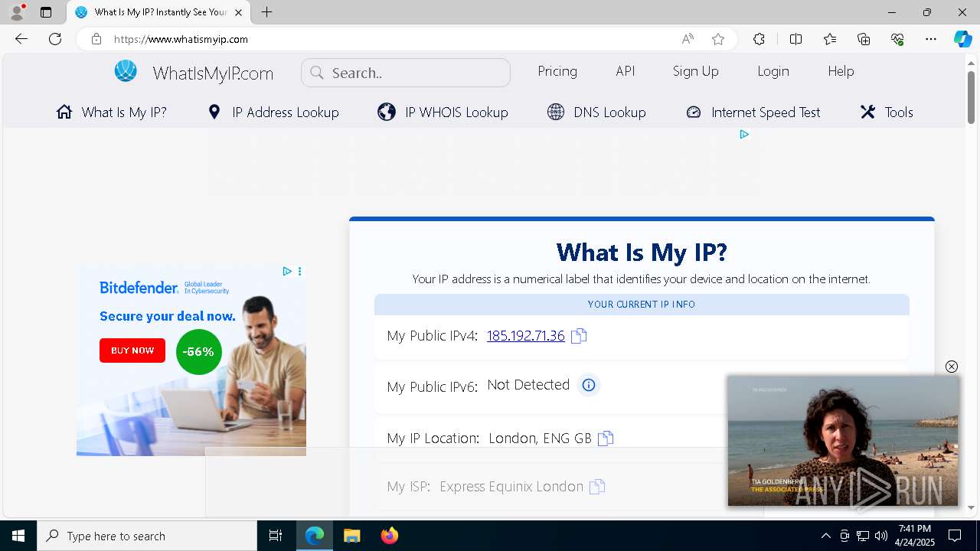Click the WhatIsMyIP.com globe logo

pyautogui.click(x=126, y=72)
